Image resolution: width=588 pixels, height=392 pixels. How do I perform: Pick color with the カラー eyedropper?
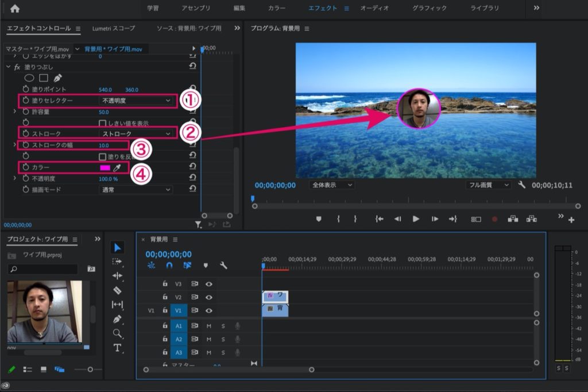point(117,168)
